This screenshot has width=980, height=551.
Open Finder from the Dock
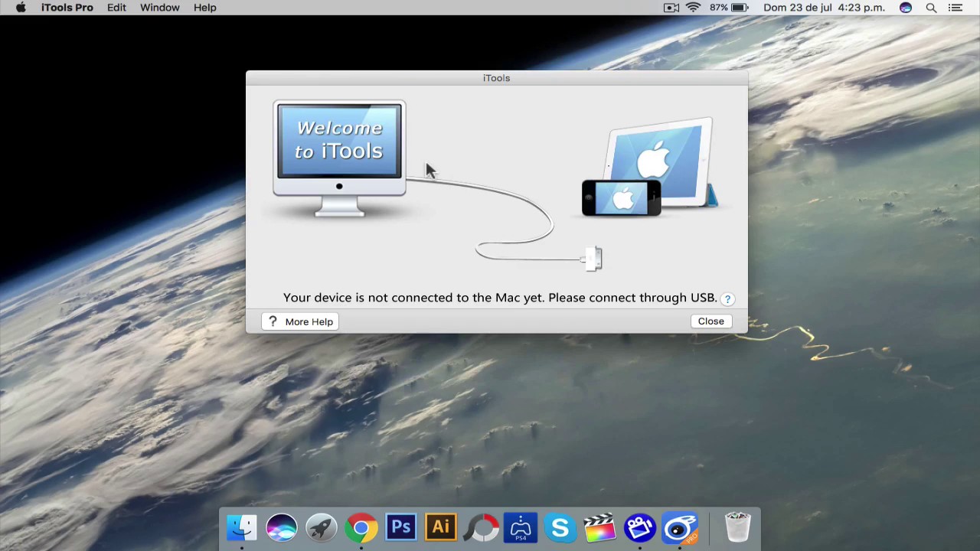(242, 528)
